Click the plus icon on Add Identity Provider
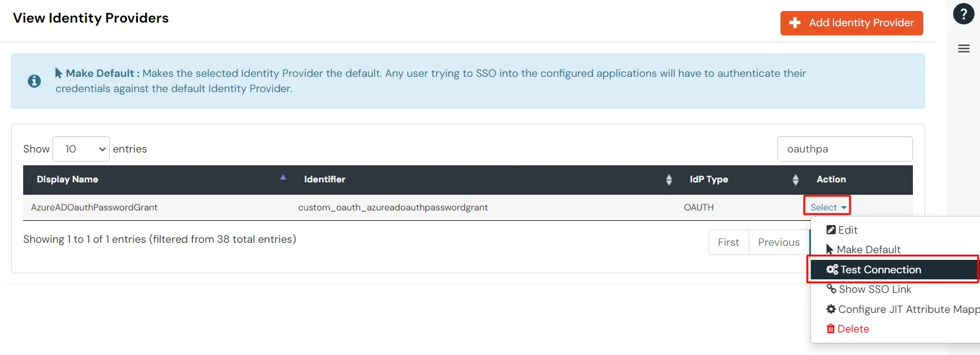Screen dimensions: 980x355 coord(794,23)
